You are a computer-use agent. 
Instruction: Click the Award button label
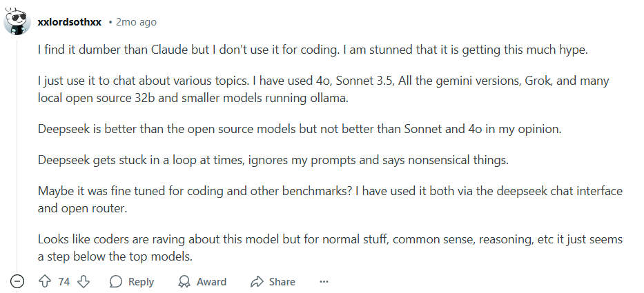pyautogui.click(x=211, y=281)
